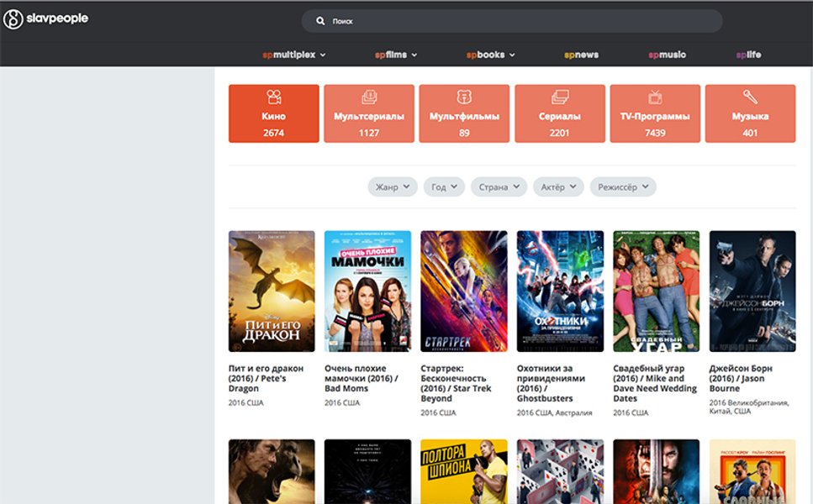The image size is (813, 504).
Task: Open TV-Программы television icon tile
Action: 655,97
